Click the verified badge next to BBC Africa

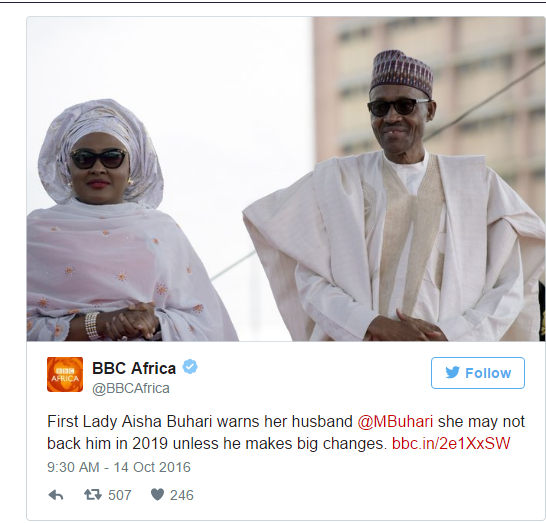tap(190, 367)
